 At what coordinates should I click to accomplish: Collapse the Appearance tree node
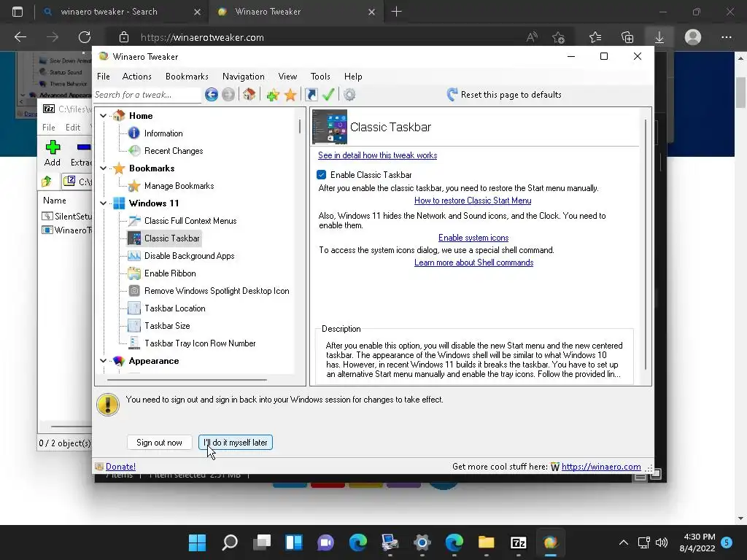(104, 361)
